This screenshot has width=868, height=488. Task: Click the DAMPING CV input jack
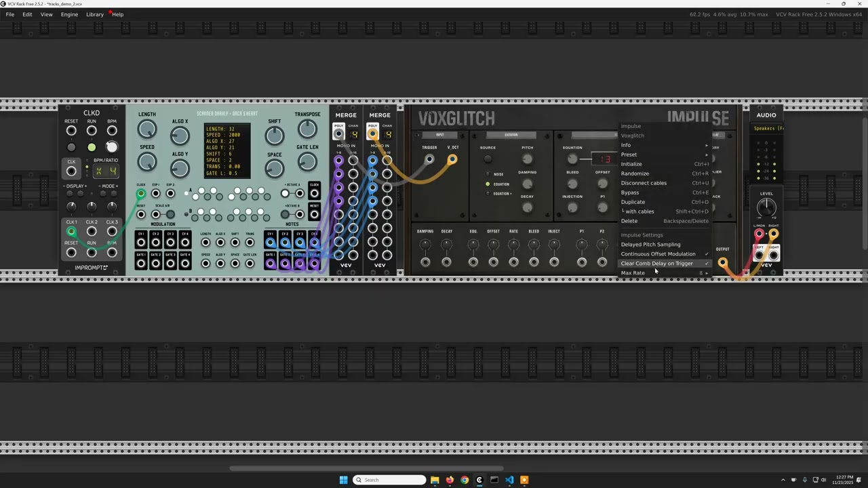pyautogui.click(x=425, y=262)
